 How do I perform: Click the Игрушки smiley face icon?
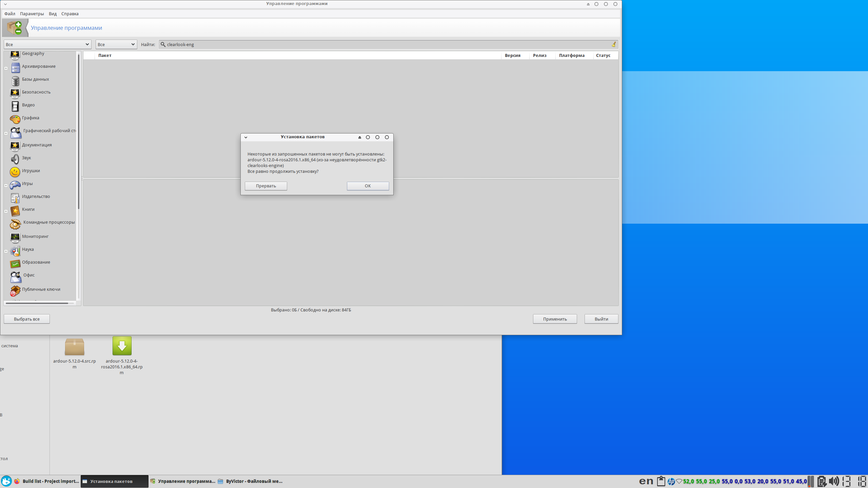point(15,171)
